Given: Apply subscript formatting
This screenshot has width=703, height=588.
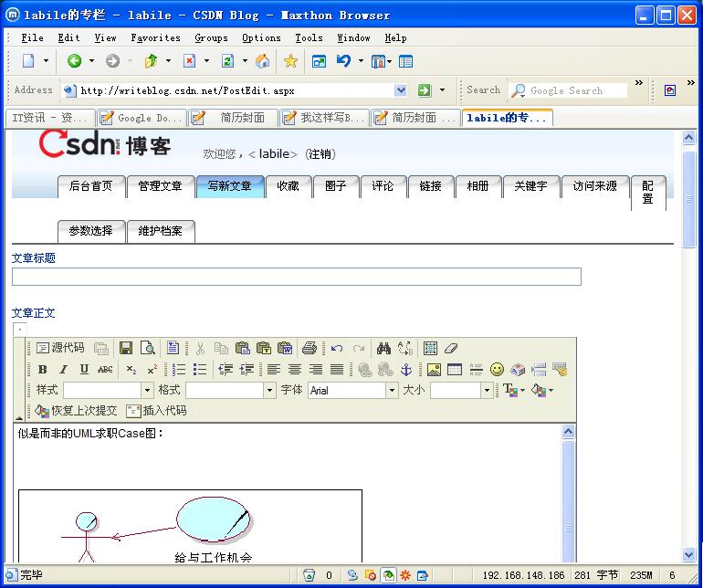Looking at the screenshot, I should [x=131, y=370].
